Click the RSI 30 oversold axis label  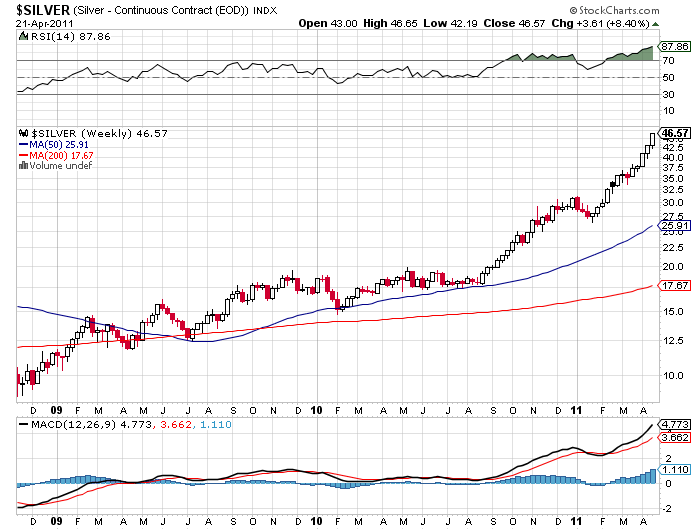668,95
